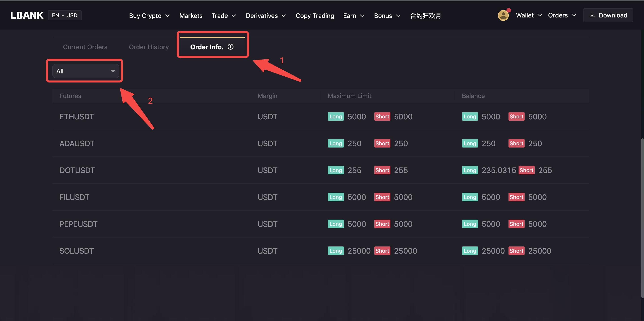Screen dimensions: 644x321
Task: Click Short tag in PEPEUSDT Maximum Limit
Action: 382,224
